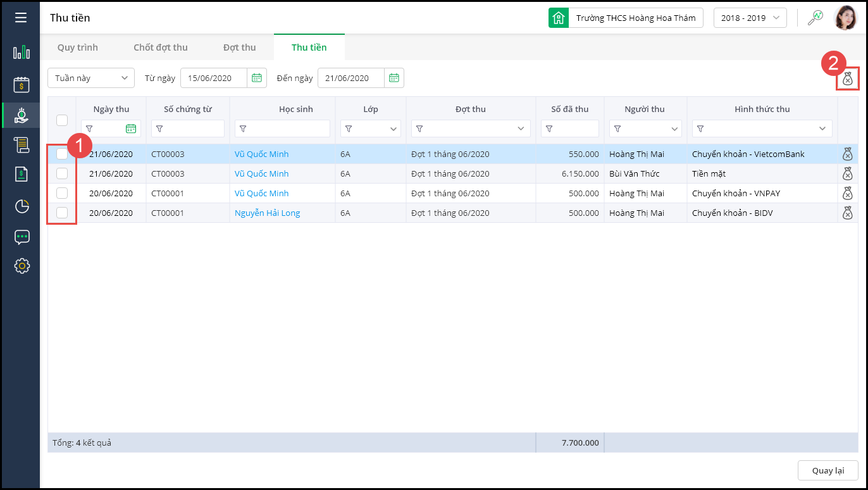Expand the Hình thức thu filter dropdown
Image resolution: width=868 pixels, height=490 pixels.
(x=822, y=129)
